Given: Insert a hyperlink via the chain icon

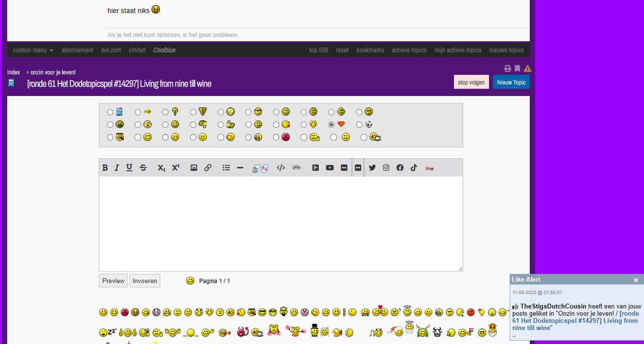Looking at the screenshot, I should (208, 168).
